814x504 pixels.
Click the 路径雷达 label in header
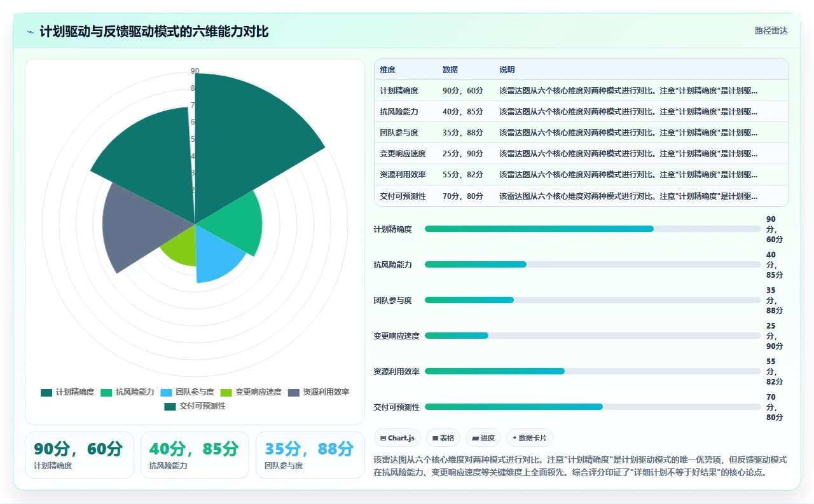771,31
